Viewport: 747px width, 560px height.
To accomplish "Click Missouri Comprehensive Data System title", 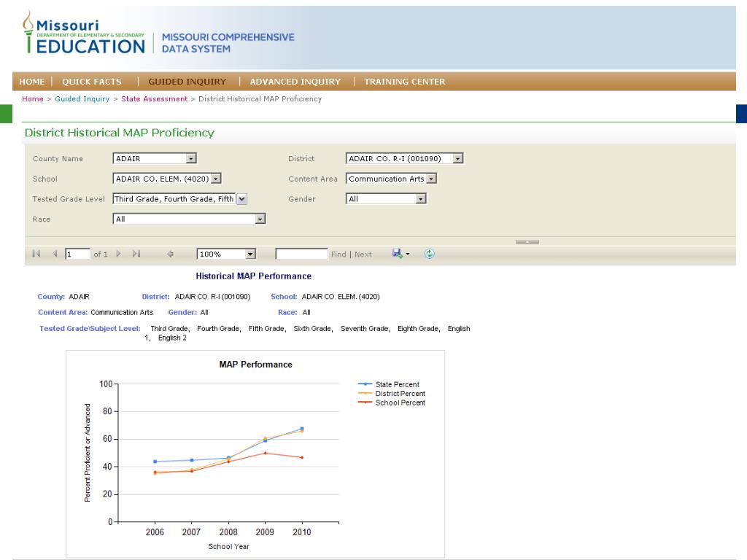I will coord(228,43).
